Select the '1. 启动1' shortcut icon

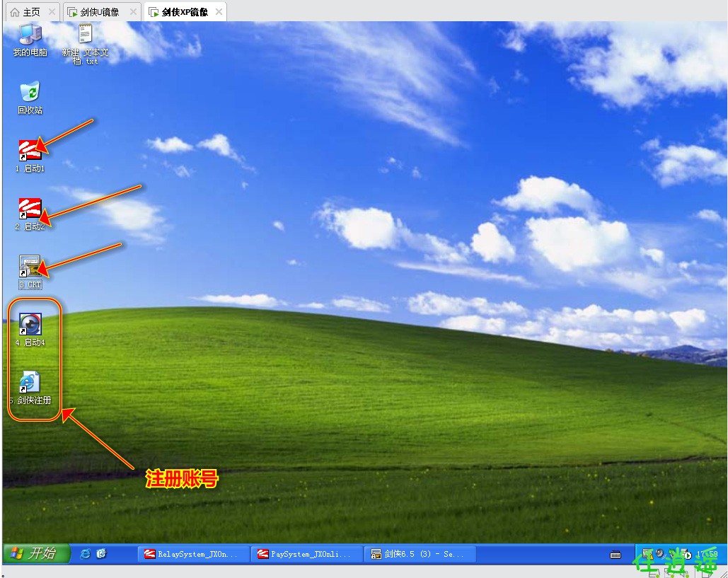tap(30, 156)
